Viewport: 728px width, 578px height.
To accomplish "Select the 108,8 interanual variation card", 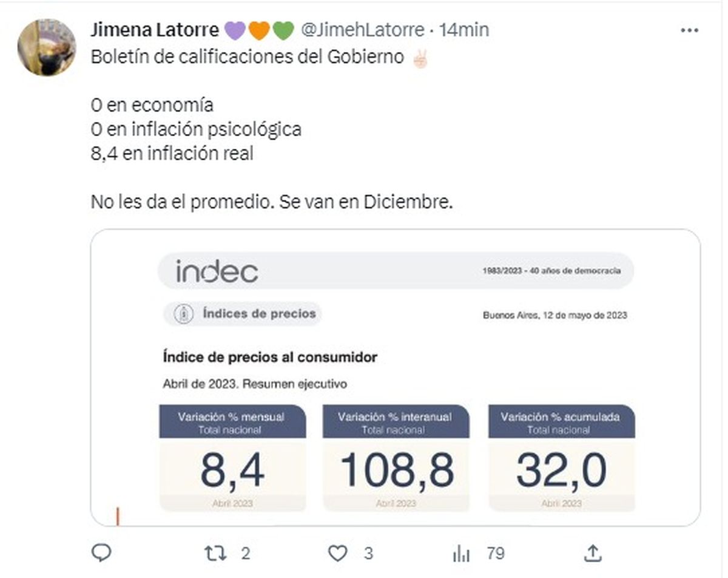I will 396,458.
